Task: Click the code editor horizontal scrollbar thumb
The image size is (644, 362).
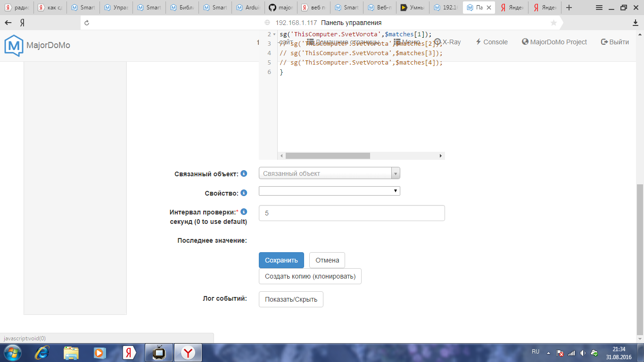Action: point(328,156)
